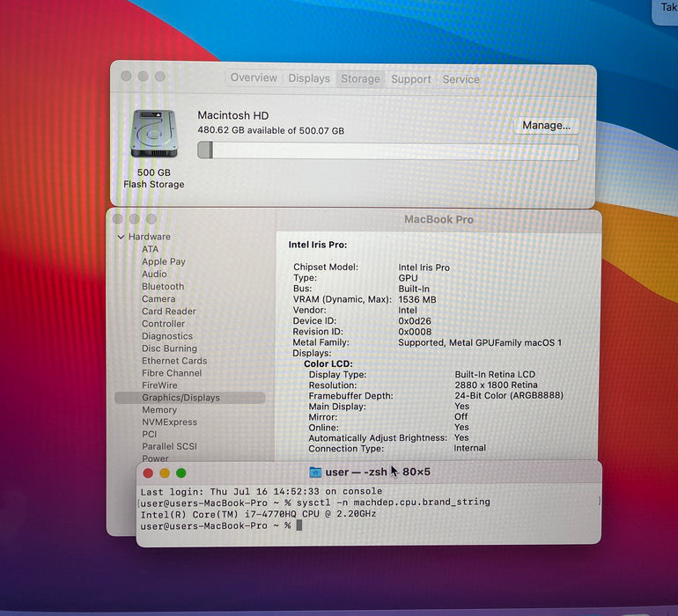Select Memory in the hardware list
The image size is (678, 616).
159,410
